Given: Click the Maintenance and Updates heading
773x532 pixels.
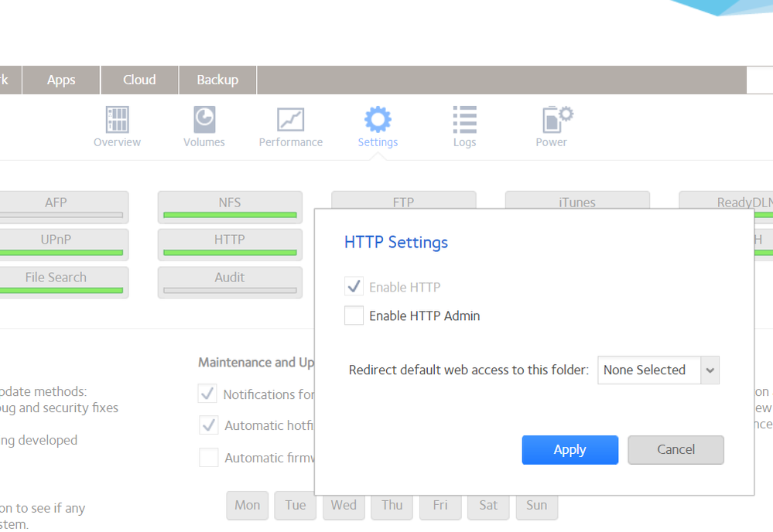Looking at the screenshot, I should 256,362.
